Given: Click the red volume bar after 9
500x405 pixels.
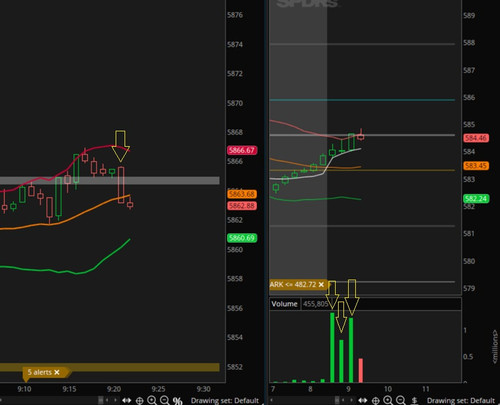Looking at the screenshot, I should point(361,370).
